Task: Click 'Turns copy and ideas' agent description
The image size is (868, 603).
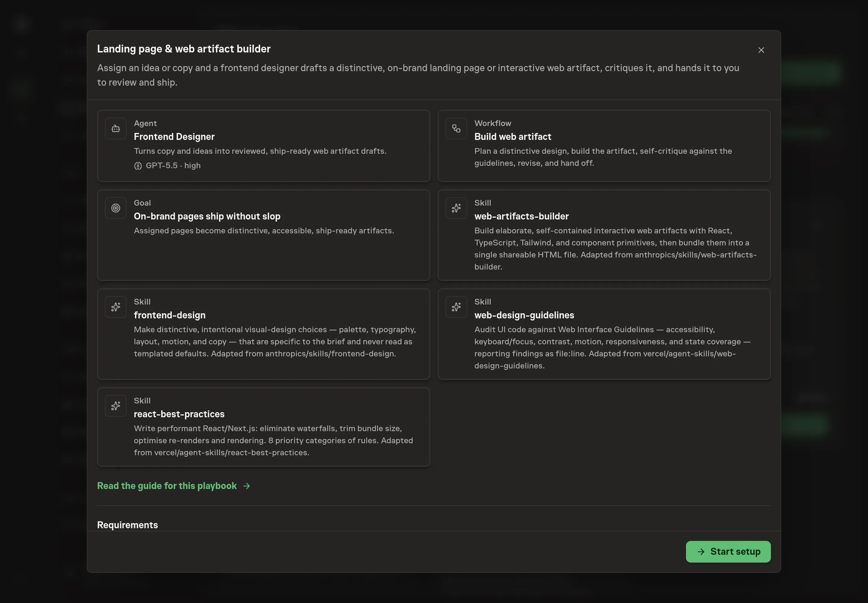Action: coord(260,151)
